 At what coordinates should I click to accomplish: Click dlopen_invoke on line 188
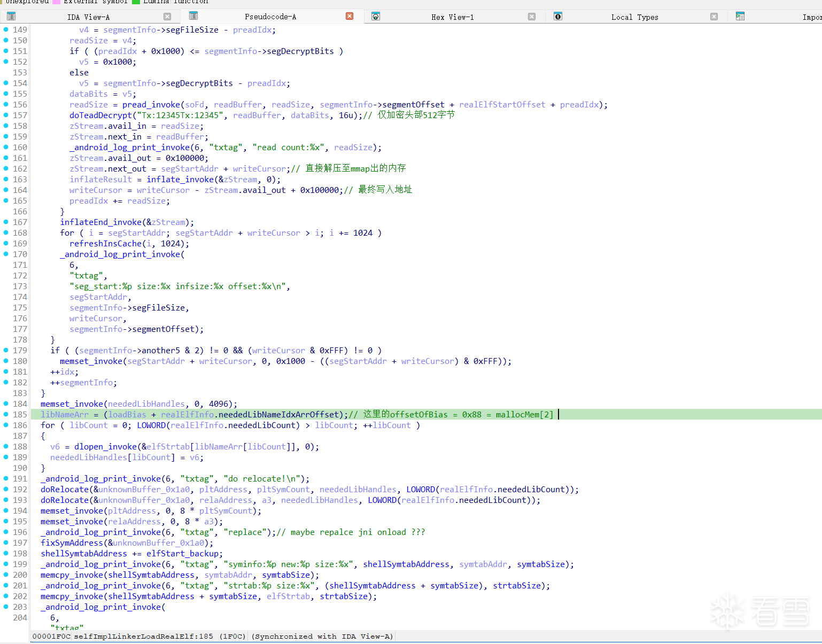point(106,447)
